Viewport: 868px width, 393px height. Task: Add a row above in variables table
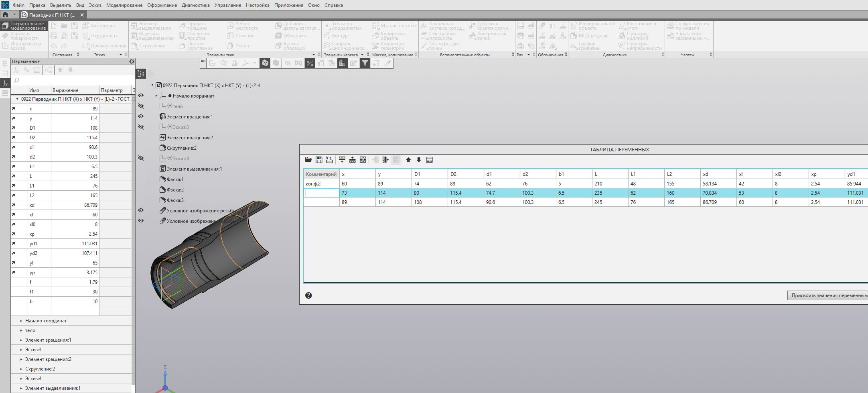[353, 160]
